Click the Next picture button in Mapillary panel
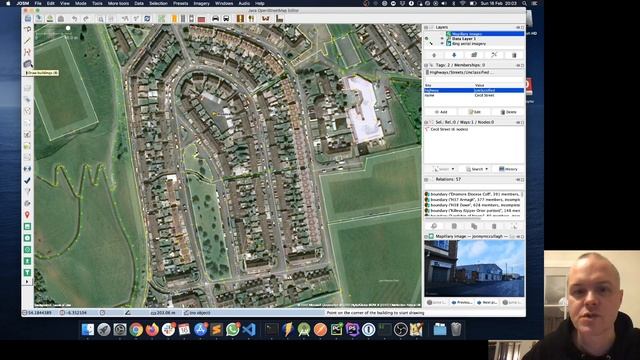Viewport: 640px width, 360px height. click(x=487, y=302)
